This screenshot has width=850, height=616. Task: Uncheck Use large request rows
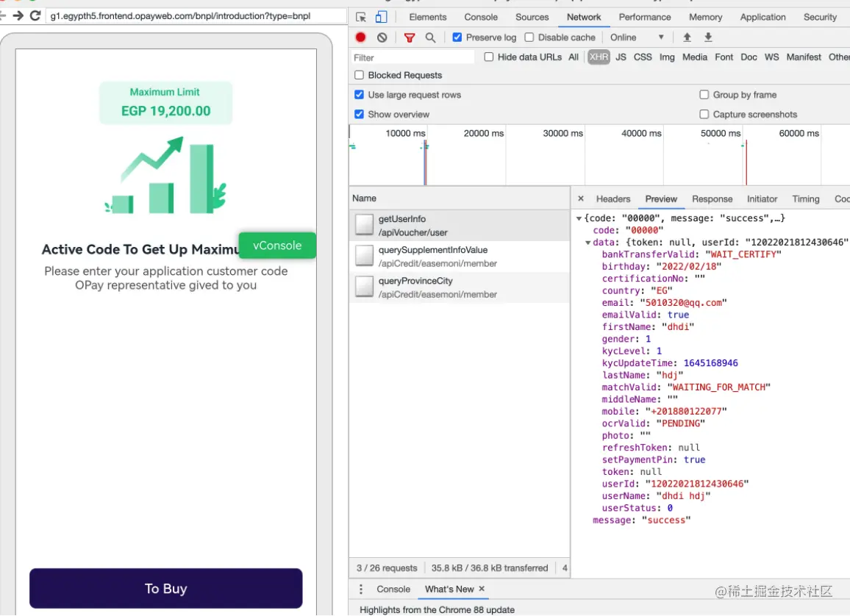point(359,95)
